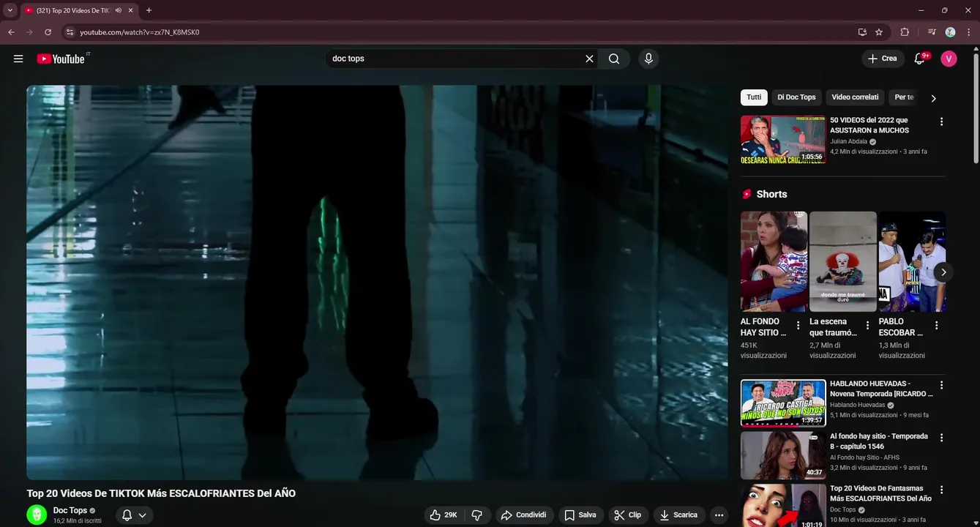Screen dimensions: 980x527
Task: Save video to playlist with Salva
Action: click(581, 515)
